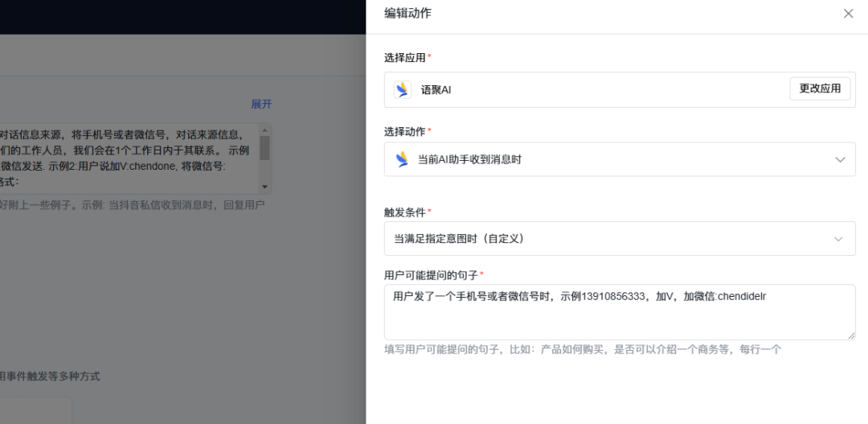This screenshot has width=868, height=424.
Task: Click the 编辑动作 panel title
Action: tap(407, 14)
